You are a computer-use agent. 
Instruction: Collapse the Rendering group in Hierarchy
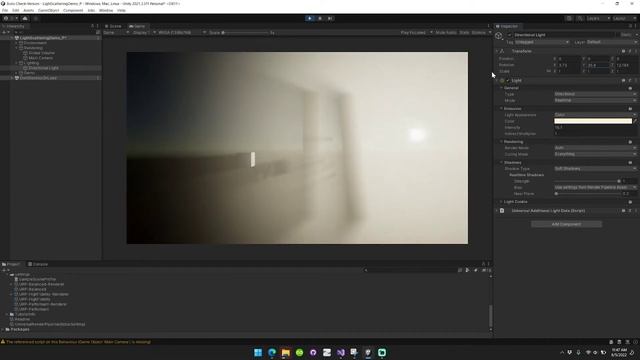click(17, 48)
